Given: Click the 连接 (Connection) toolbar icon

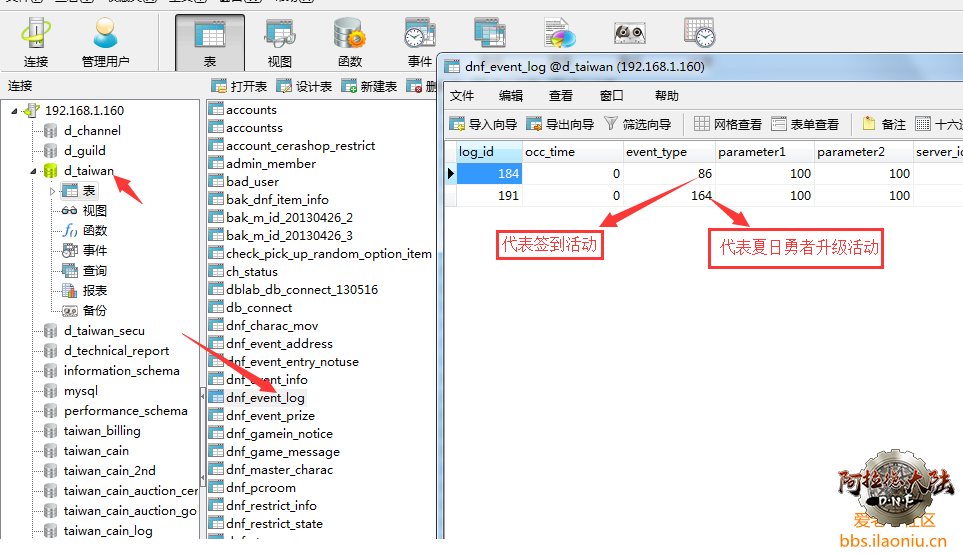Looking at the screenshot, I should [36, 42].
